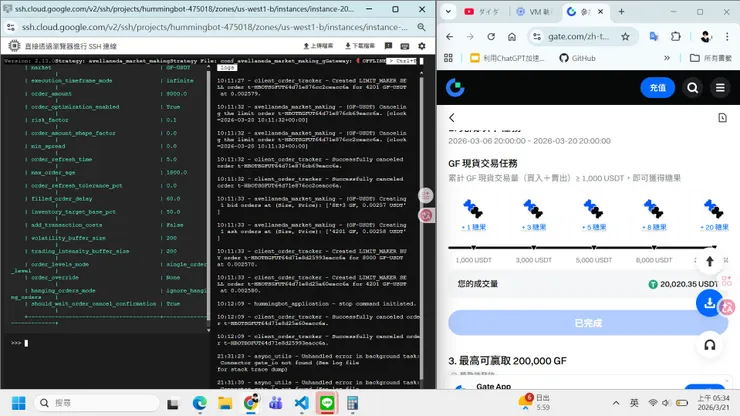
Task: Open the All Bookmarks folder
Action: coord(710,58)
